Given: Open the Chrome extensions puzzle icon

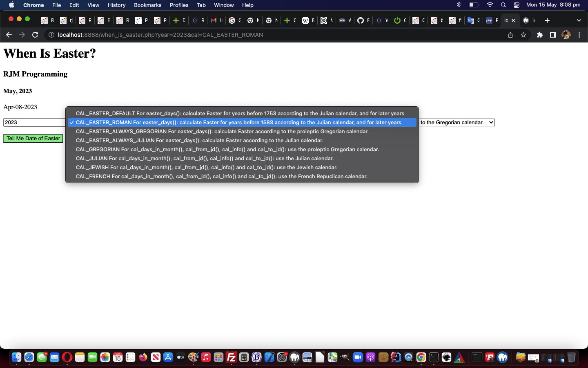Looking at the screenshot, I should (539, 35).
